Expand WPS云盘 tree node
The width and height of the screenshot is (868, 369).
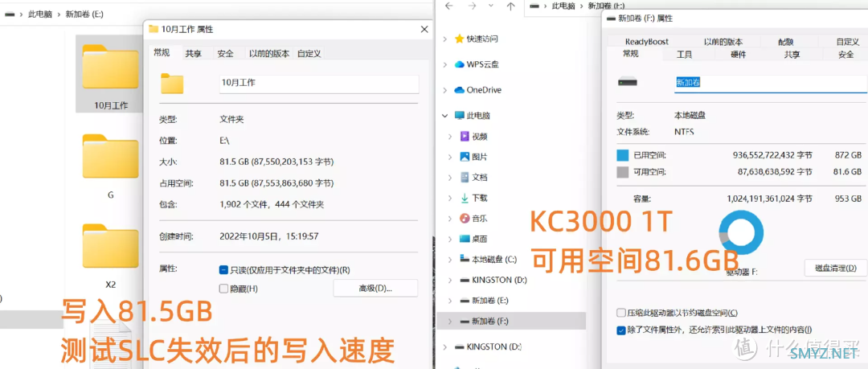(445, 64)
